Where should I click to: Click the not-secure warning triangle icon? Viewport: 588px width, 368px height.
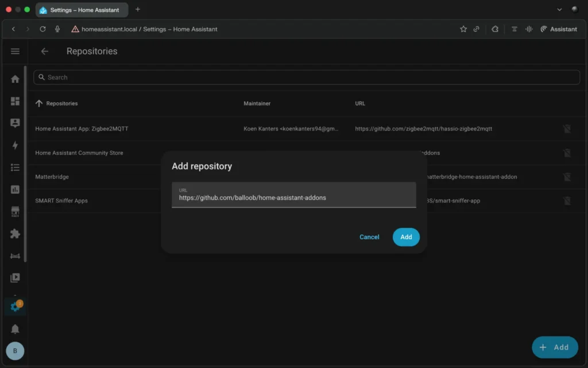[x=75, y=29]
